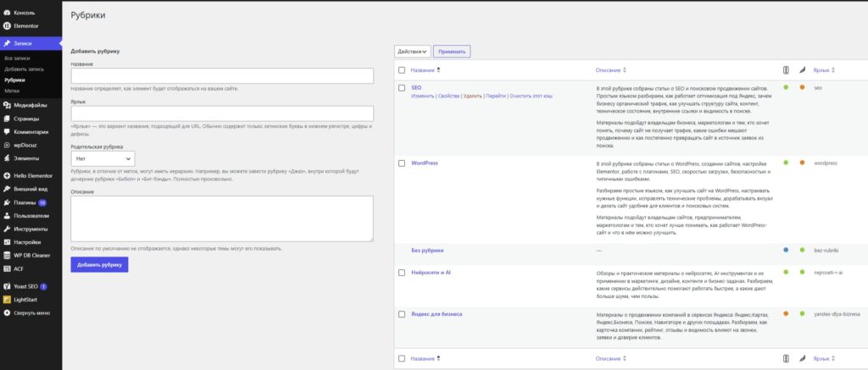Select Рубрики submenu item
This screenshot has width=868, height=370.
click(14, 80)
